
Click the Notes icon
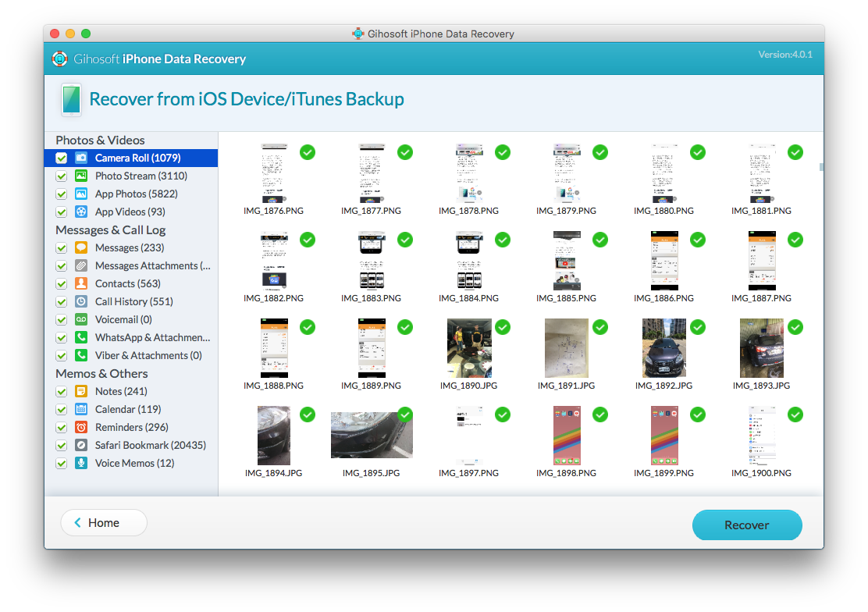tap(81, 391)
